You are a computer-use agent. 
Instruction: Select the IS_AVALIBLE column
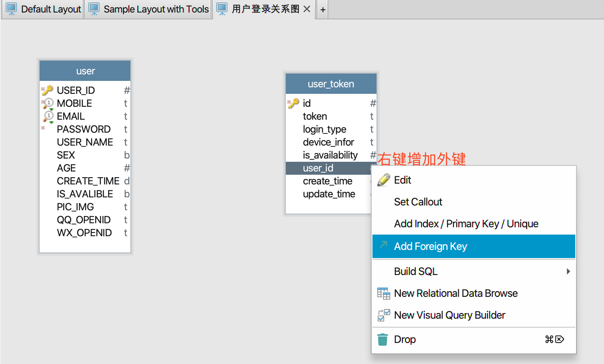click(x=85, y=194)
